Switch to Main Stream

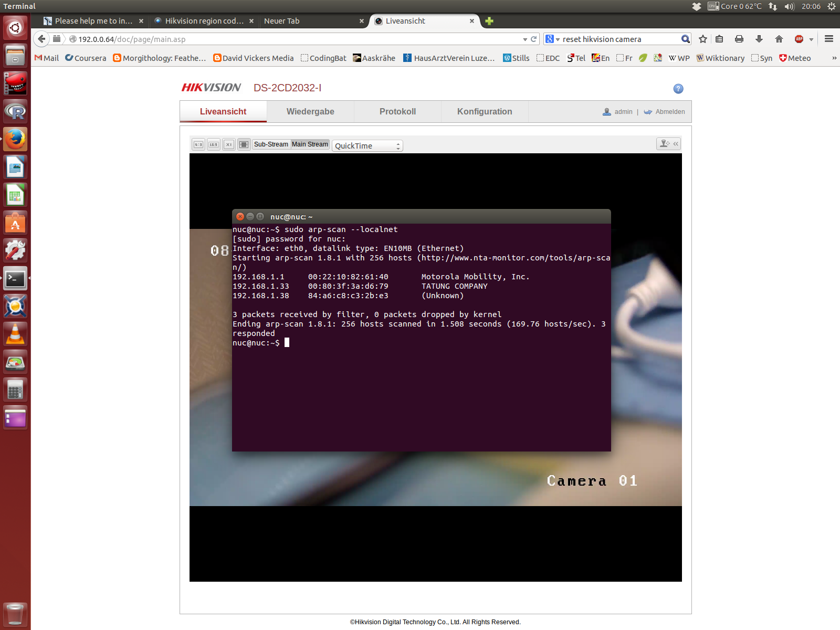coord(310,144)
